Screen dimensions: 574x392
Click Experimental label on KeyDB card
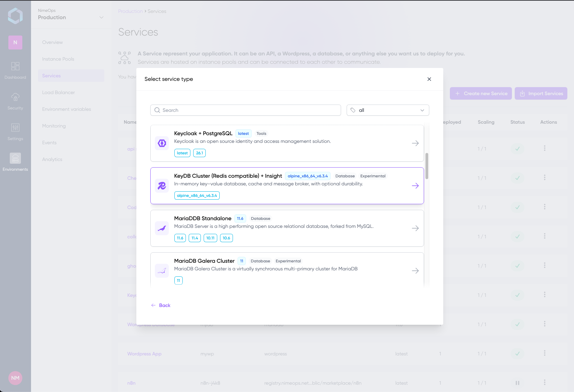coord(373,176)
